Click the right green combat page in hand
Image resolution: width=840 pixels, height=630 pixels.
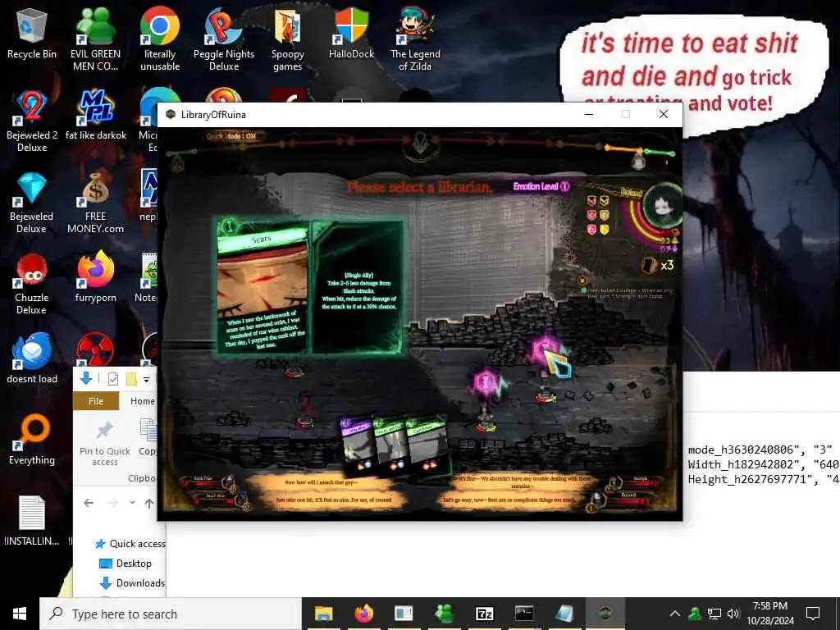428,445
